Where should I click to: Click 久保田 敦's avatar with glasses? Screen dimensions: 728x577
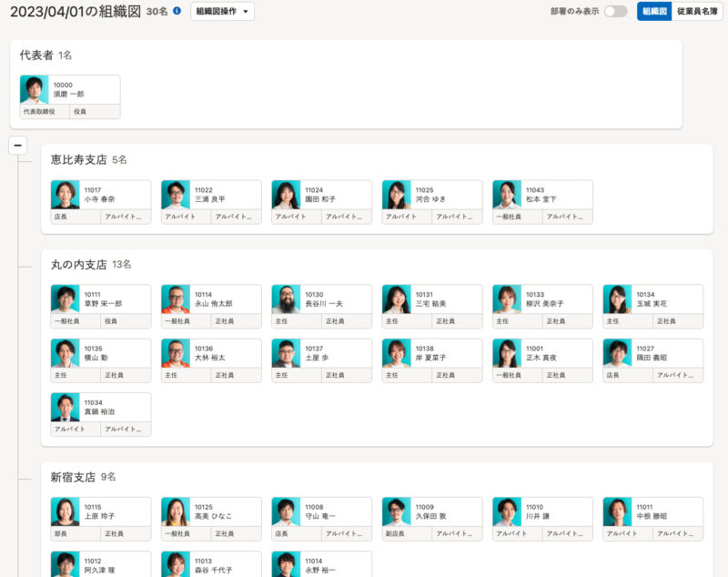pyautogui.click(x=397, y=511)
